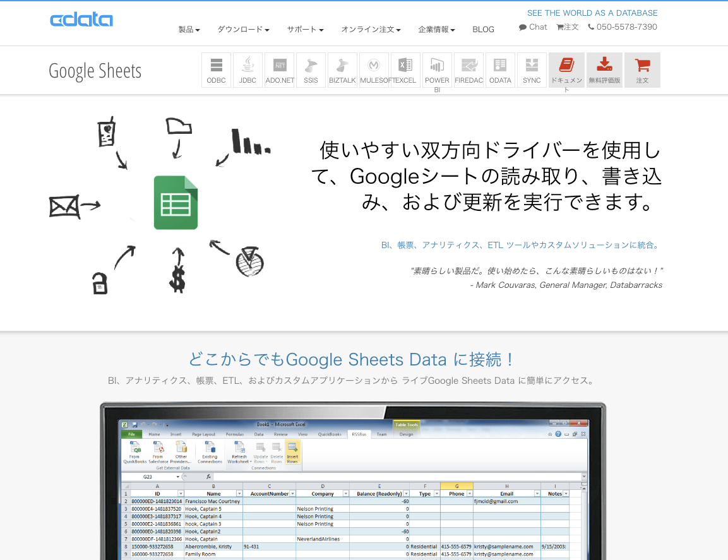728x560 pixels.
Task: Open the BizTalk adapter icon
Action: (x=343, y=69)
